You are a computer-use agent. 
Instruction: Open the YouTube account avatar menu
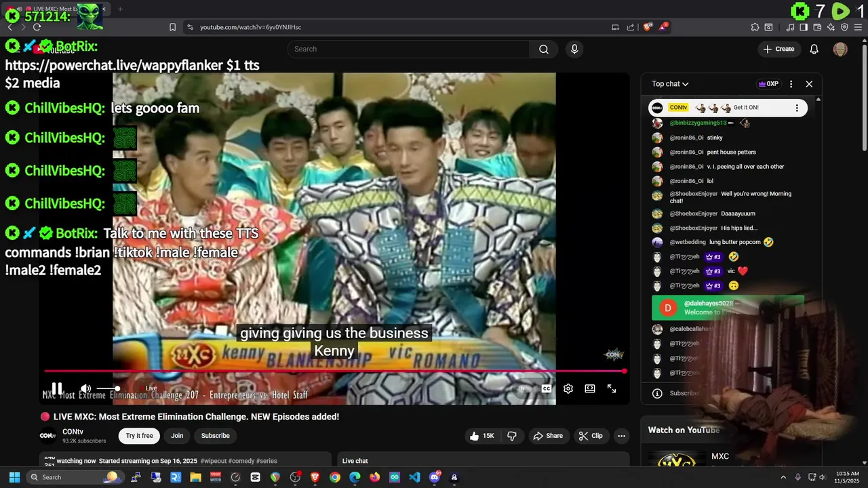840,49
